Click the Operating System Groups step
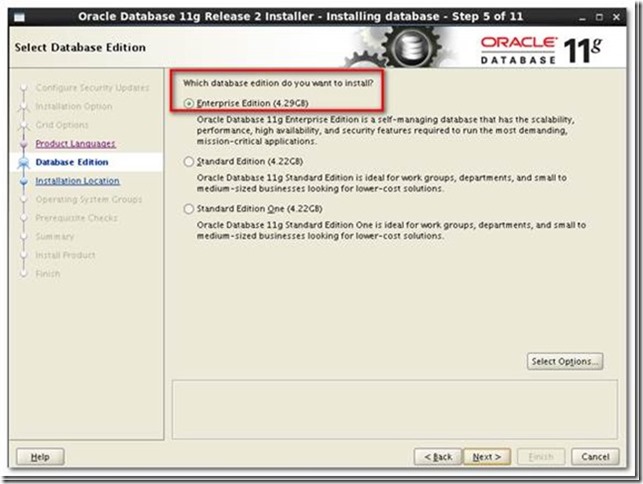Image resolution: width=643 pixels, height=484 pixels. [x=89, y=199]
